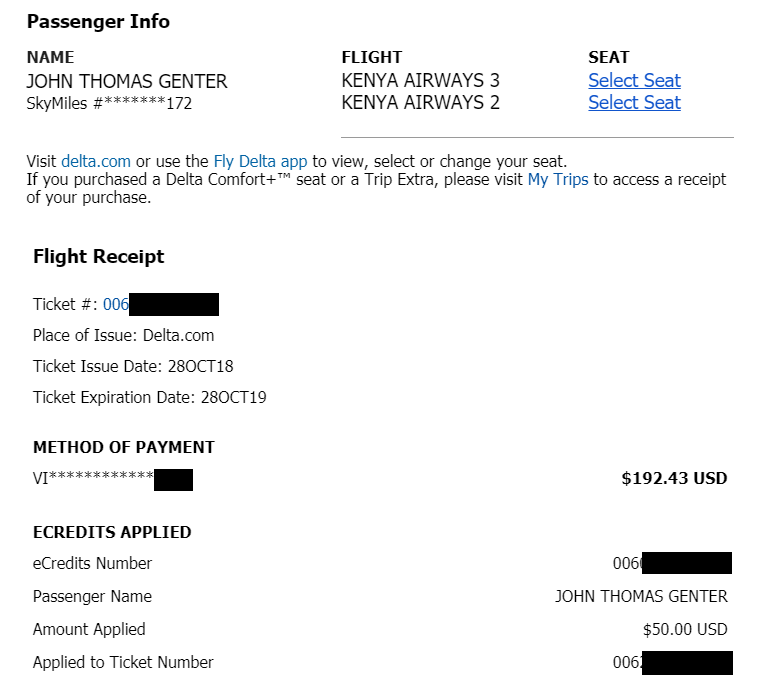The height and width of the screenshot is (692, 766).
Task: Click the KENYA AIRWAYS 3 flight text
Action: click(x=421, y=80)
